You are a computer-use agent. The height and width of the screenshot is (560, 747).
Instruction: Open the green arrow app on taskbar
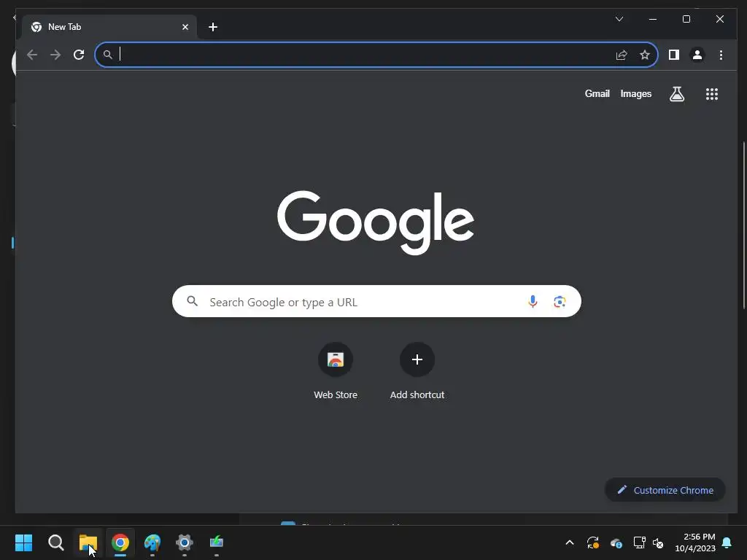pos(217,542)
